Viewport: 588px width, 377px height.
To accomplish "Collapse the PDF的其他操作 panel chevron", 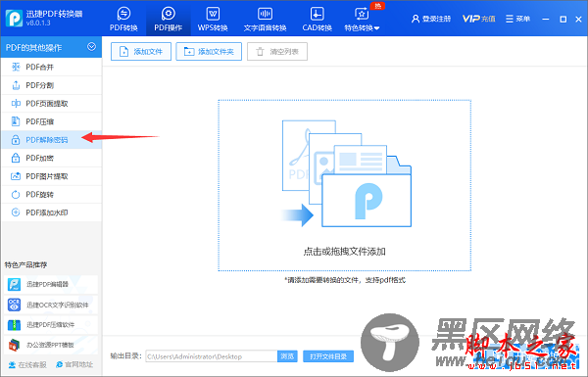I will pos(91,47).
